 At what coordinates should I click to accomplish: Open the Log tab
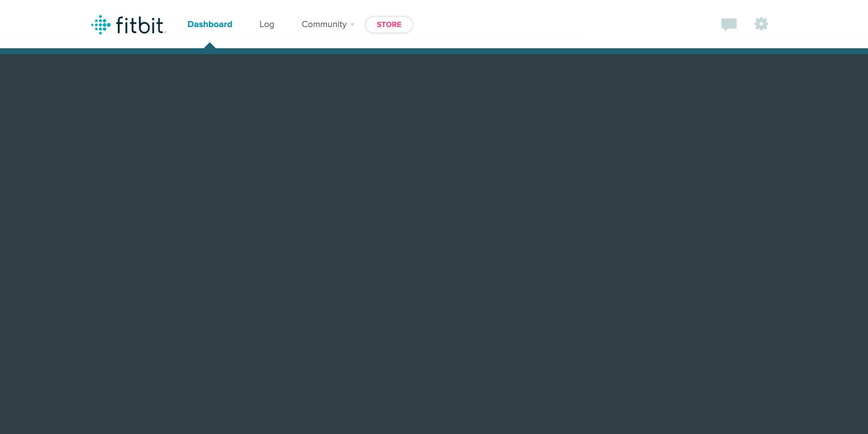pos(266,24)
